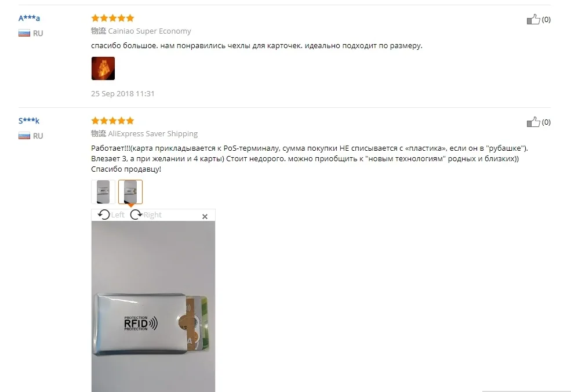Open the fire photo thumbnail in A***a's review
Screen dimensions: 571x392
[x=103, y=68]
